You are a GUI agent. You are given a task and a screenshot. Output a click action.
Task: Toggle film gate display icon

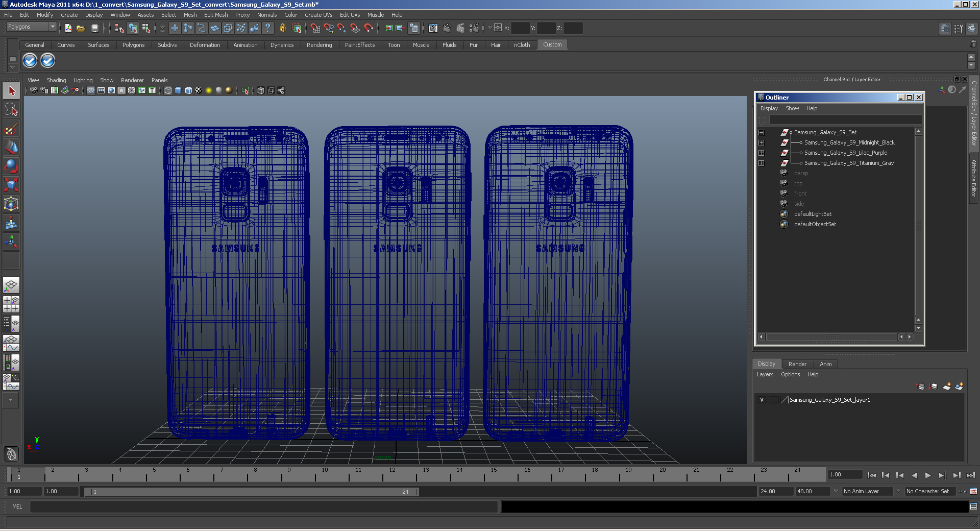(x=101, y=90)
